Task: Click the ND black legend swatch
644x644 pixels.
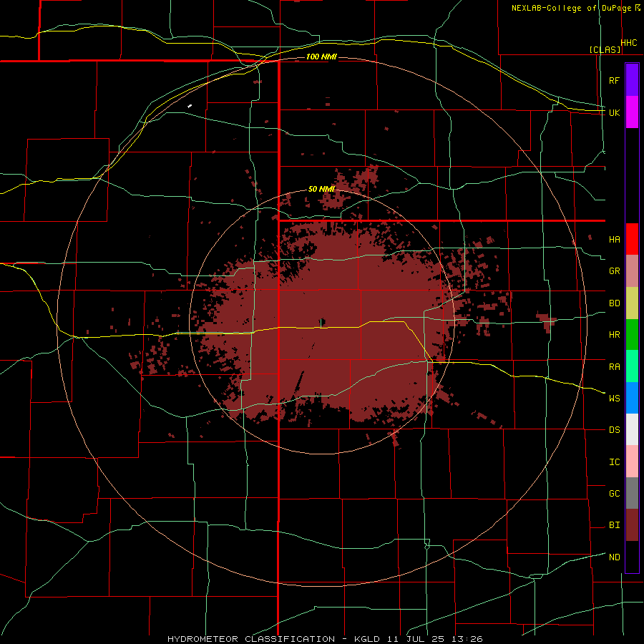Action: point(632,557)
